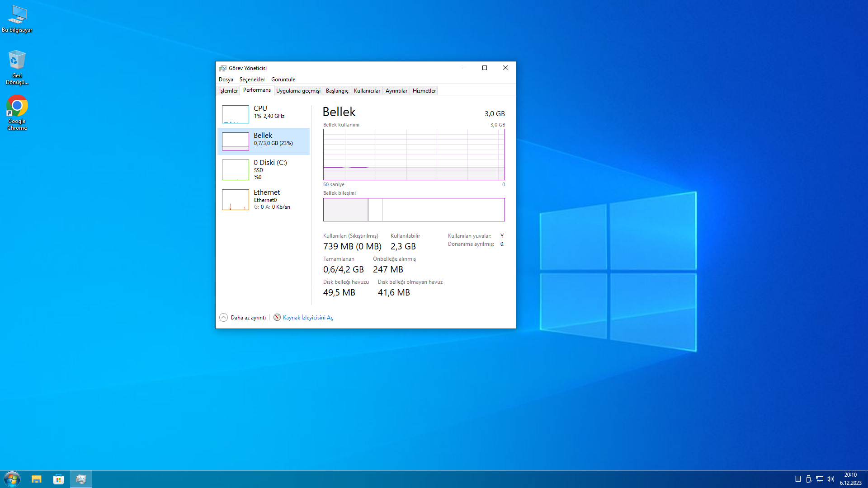Screen dimensions: 868x488
Task: Select the Geri Dönüşüm recycle bin icon
Action: point(17,67)
